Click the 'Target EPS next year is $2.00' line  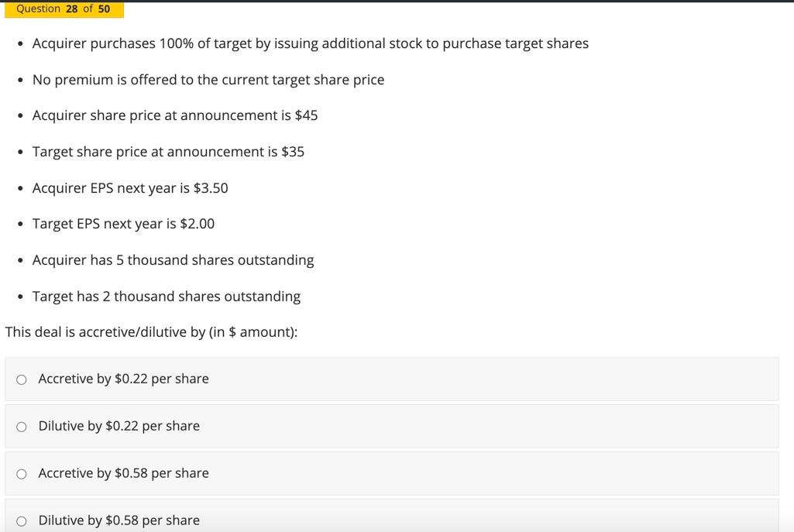click(123, 224)
